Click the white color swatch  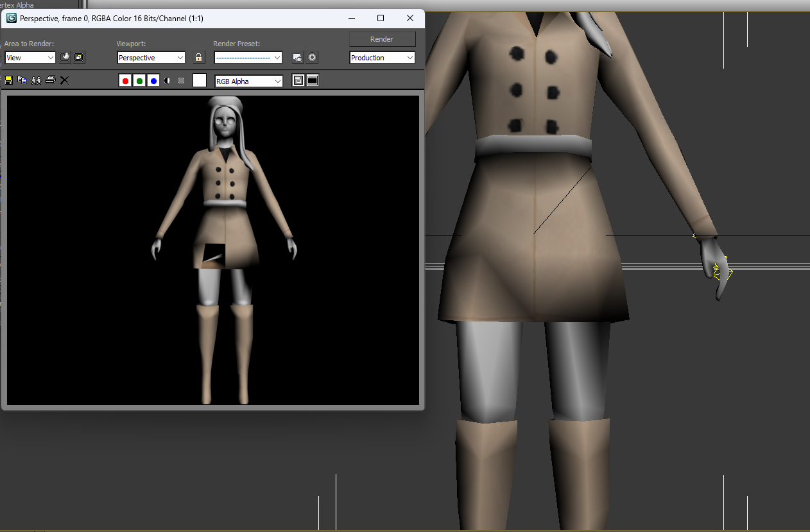200,80
